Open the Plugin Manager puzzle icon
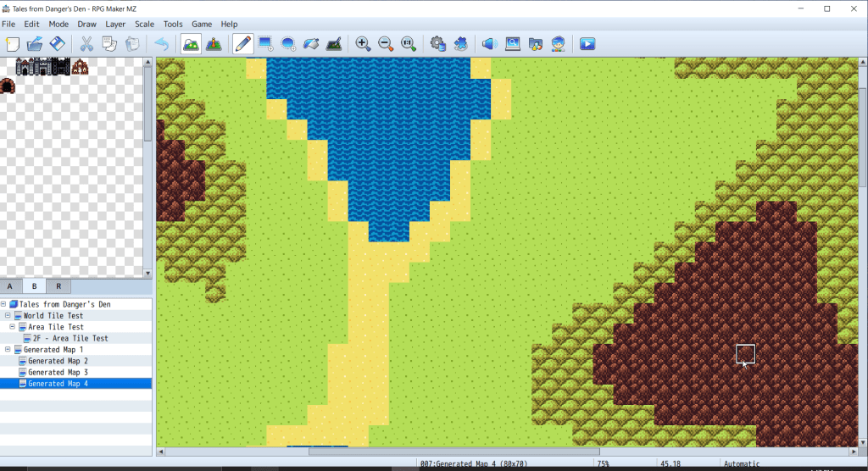The image size is (868, 471). coord(460,43)
